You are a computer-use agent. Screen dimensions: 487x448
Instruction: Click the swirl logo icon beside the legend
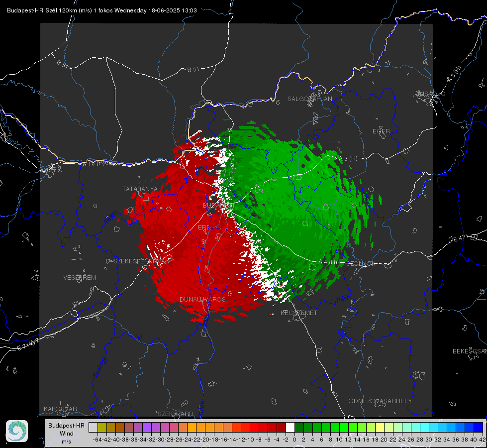(x=17, y=431)
